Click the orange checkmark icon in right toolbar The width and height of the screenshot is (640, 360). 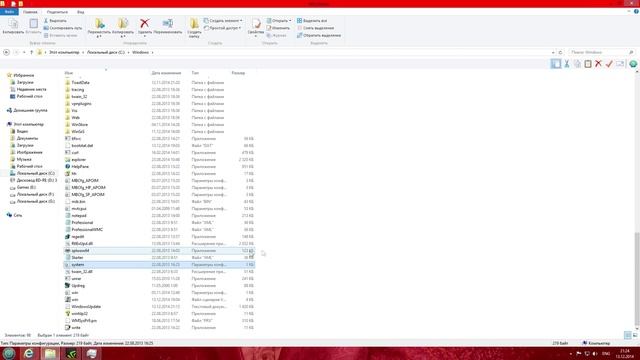[x=609, y=64]
